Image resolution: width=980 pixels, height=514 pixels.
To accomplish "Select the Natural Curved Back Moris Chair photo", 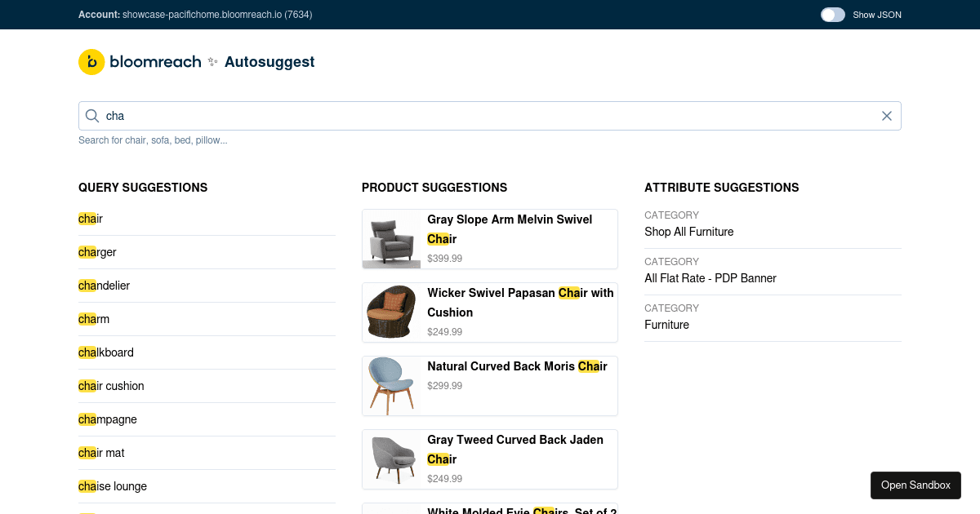I will tap(391, 385).
